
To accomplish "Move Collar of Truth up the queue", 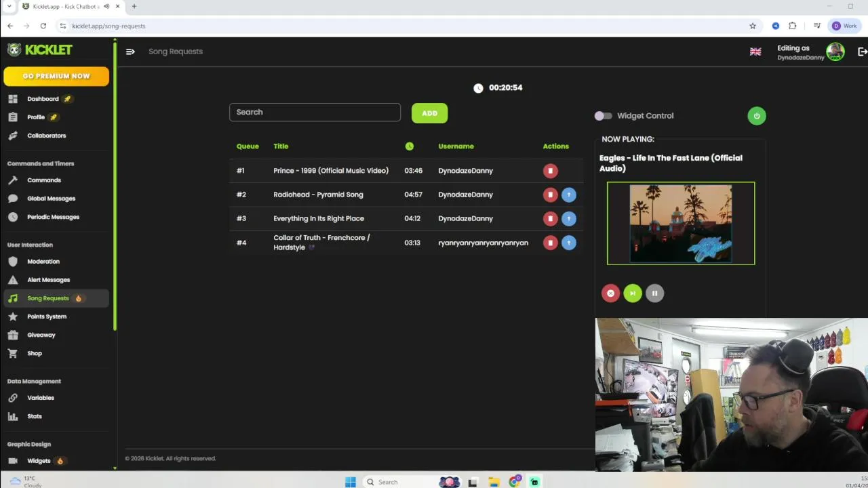I will click(569, 243).
